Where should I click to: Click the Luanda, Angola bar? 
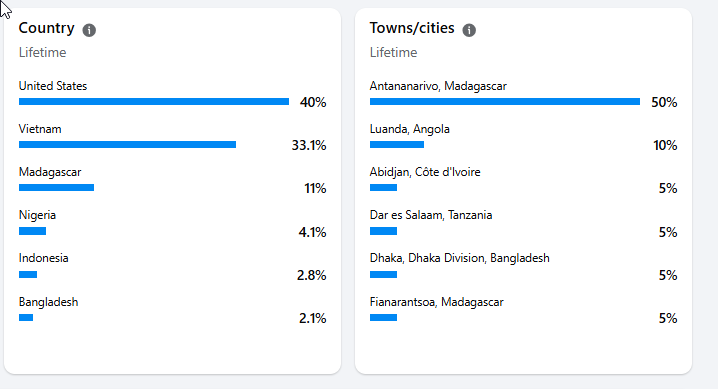397,145
